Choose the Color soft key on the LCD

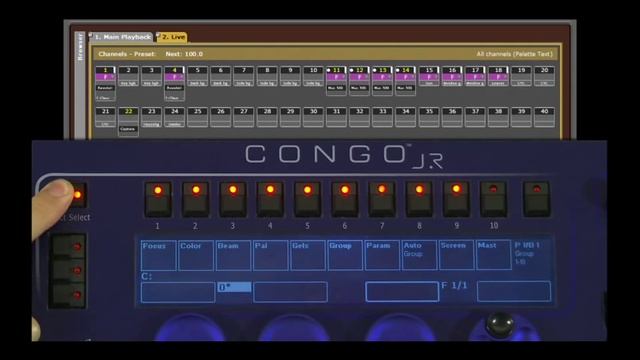[x=196, y=255]
